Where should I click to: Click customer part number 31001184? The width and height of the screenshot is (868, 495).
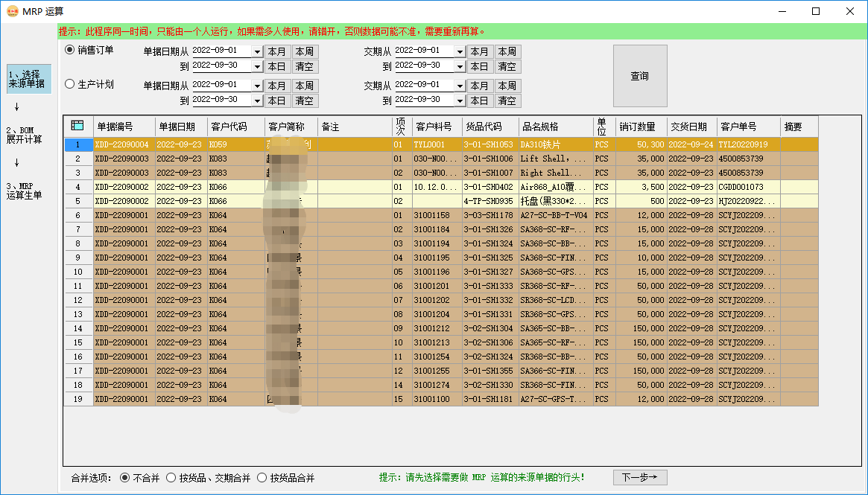[x=437, y=229]
